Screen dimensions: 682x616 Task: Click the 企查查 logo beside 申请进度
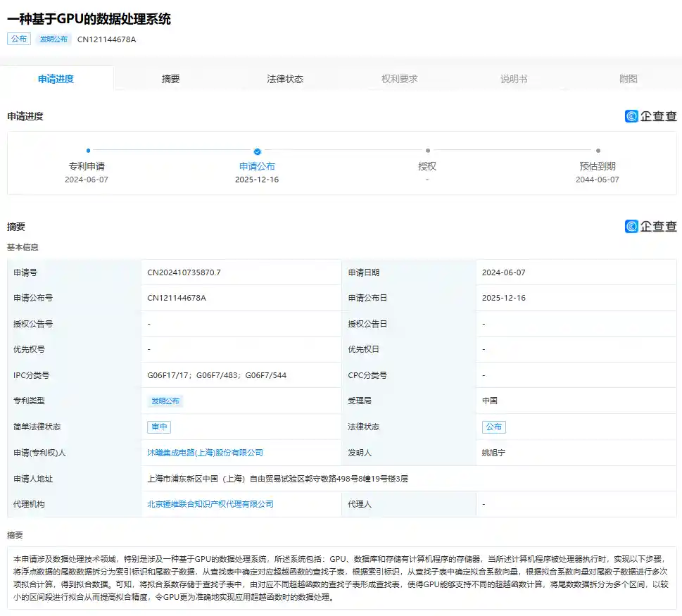click(x=650, y=116)
